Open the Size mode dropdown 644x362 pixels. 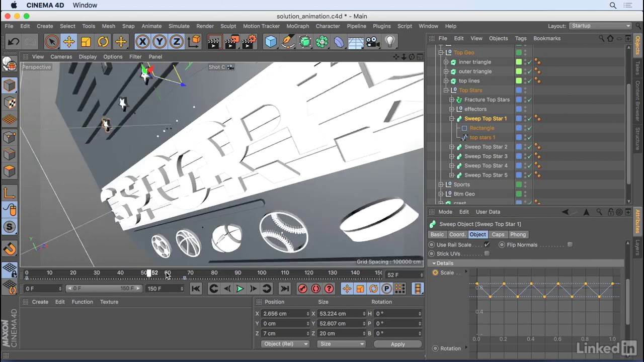tap(341, 344)
